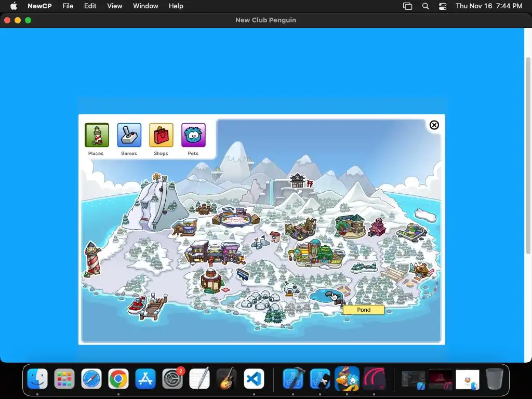Open Launchpad from the dock
532x399 pixels.
pos(64,379)
